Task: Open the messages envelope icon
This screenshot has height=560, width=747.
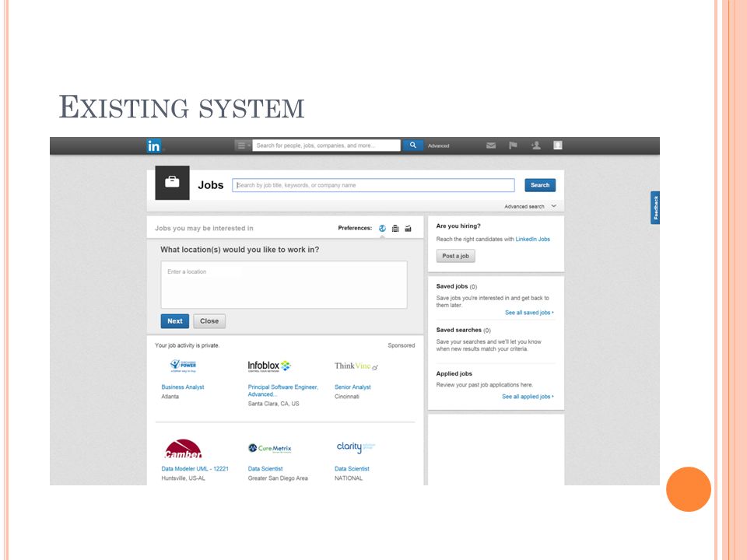Action: tap(491, 145)
